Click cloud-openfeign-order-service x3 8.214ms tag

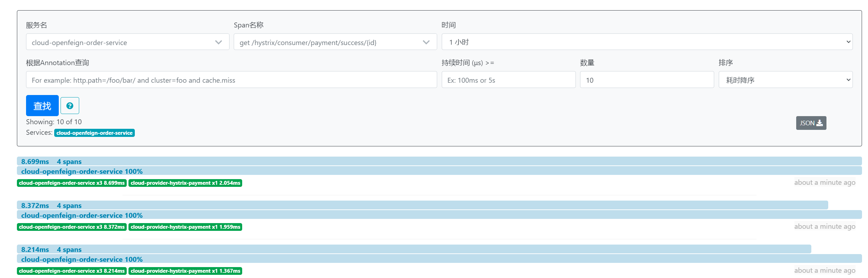tap(72, 271)
